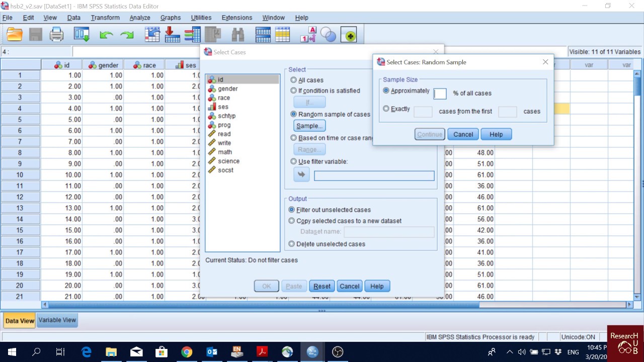
Task: Click the arrow button to move filter variable
Action: click(301, 175)
